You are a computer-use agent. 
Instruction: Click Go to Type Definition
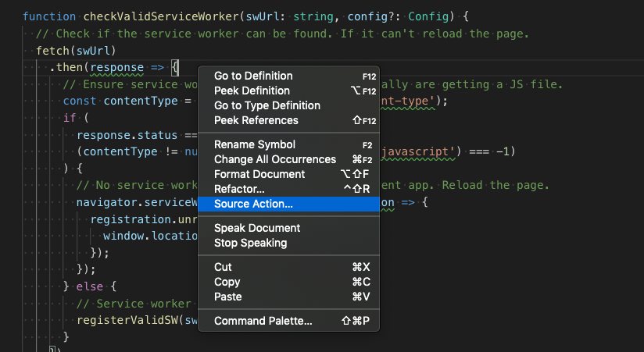click(267, 105)
